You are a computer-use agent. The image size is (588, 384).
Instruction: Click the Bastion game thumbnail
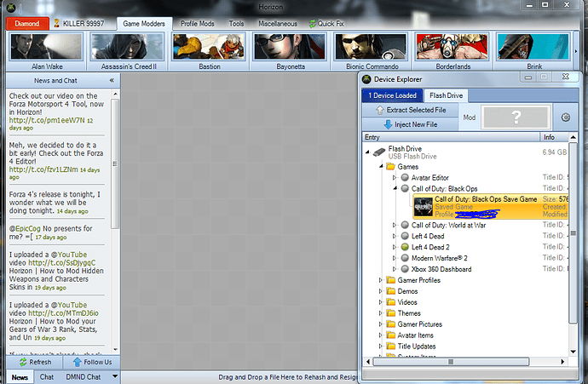tap(208, 51)
